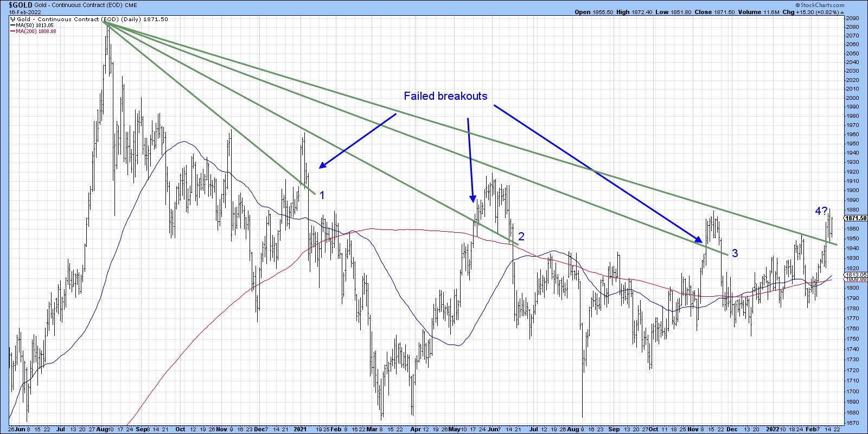Click the May label on date axis
The image size is (868, 434).
point(455,429)
